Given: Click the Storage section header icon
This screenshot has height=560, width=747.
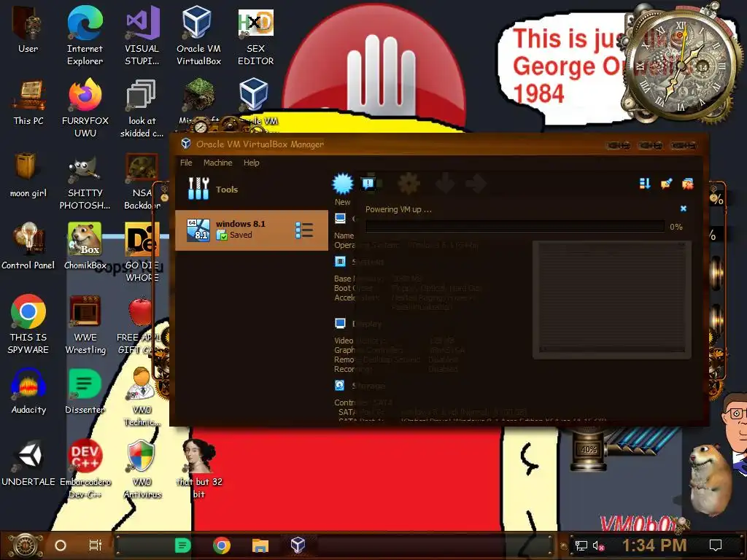Looking at the screenshot, I should 340,385.
